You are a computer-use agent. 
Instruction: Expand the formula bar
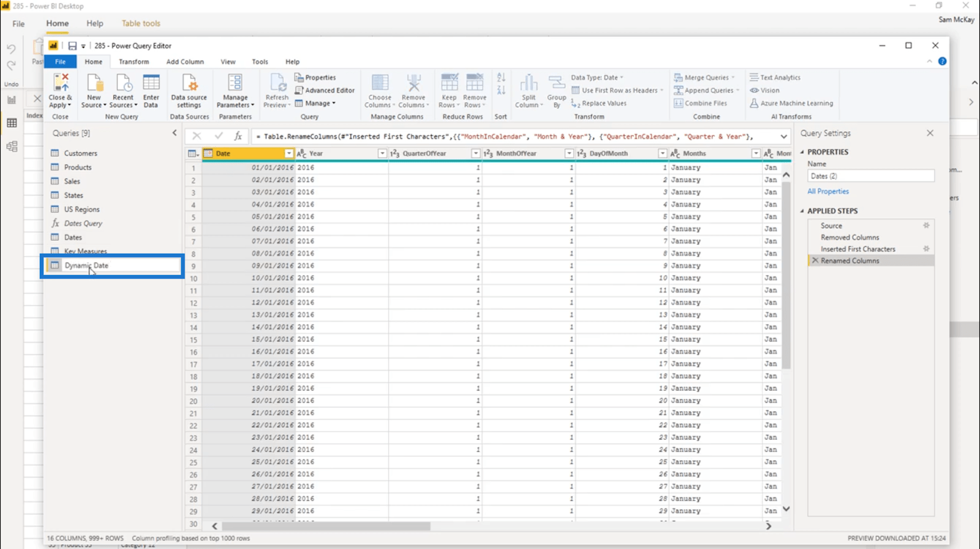(x=783, y=137)
